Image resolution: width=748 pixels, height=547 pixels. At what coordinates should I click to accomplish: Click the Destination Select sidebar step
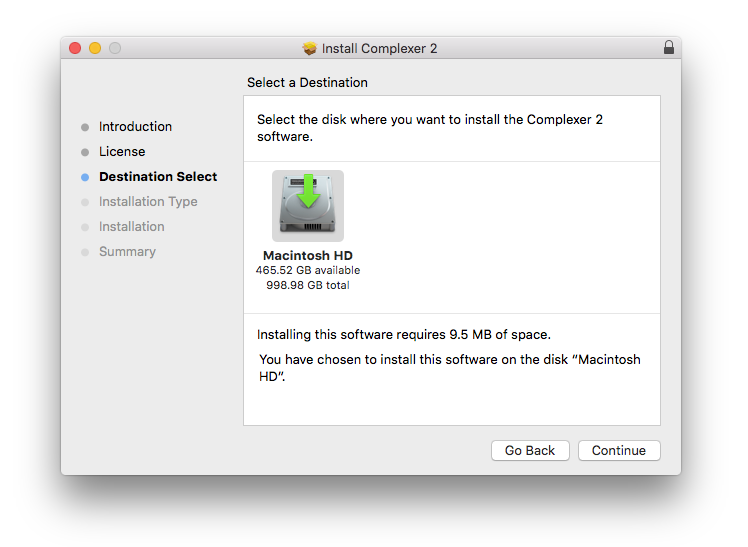pos(158,177)
